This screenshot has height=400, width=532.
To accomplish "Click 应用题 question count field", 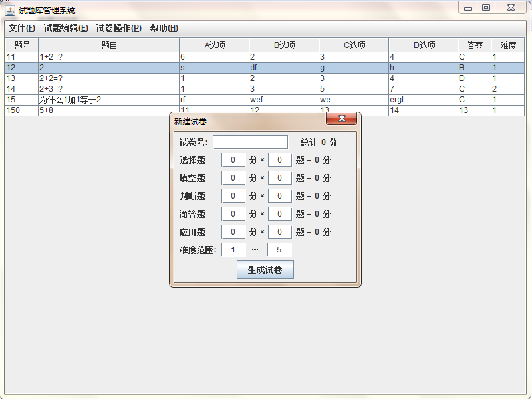I will pos(279,232).
